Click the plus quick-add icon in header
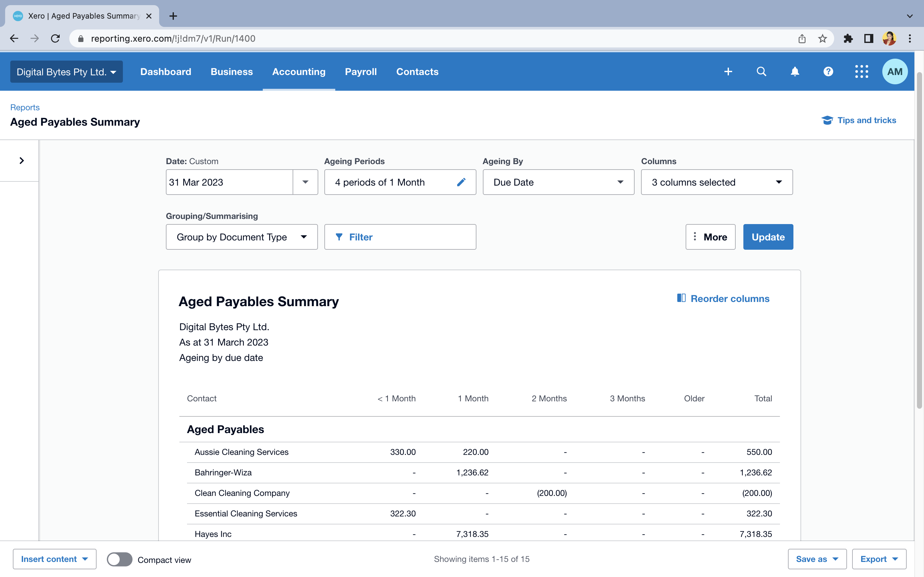The image size is (924, 577). point(728,72)
